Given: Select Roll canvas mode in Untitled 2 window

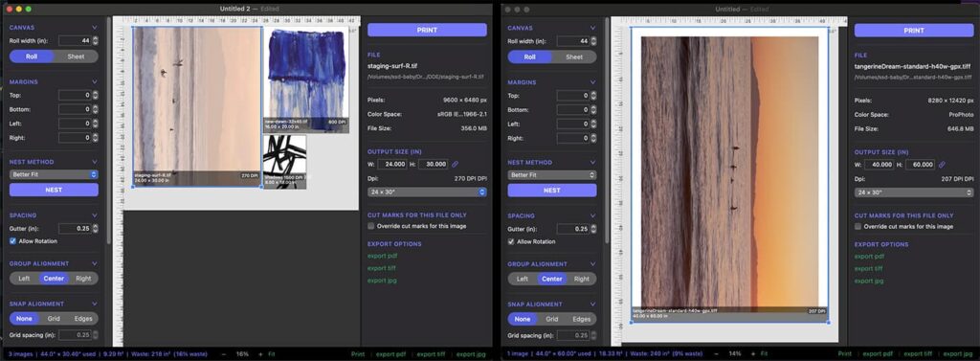Looking at the screenshot, I should tap(32, 56).
